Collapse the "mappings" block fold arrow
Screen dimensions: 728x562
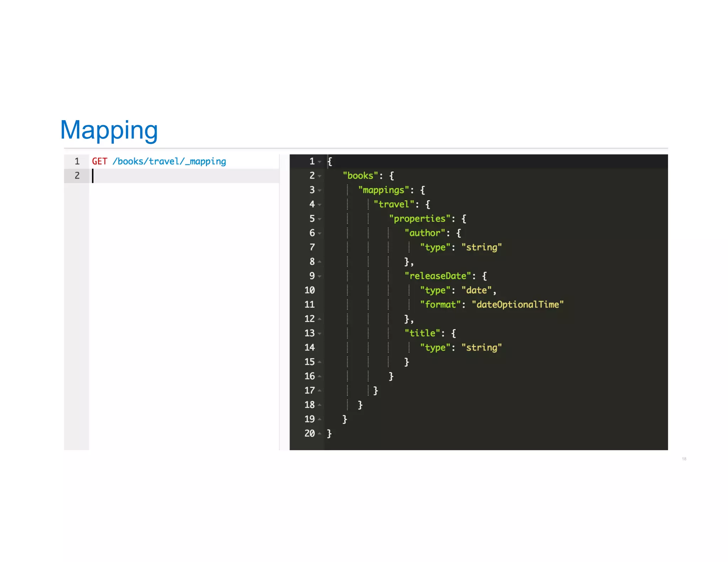pyautogui.click(x=320, y=191)
